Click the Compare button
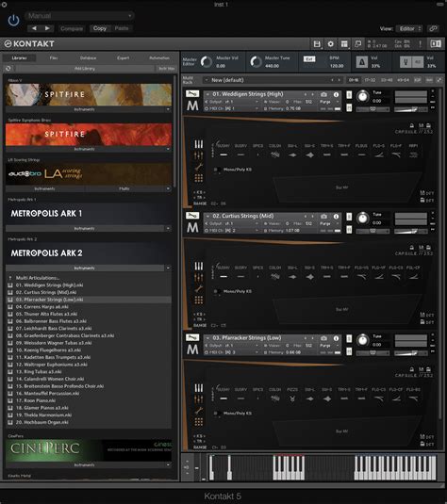Image resolution: width=447 pixels, height=504 pixels. pos(72,28)
